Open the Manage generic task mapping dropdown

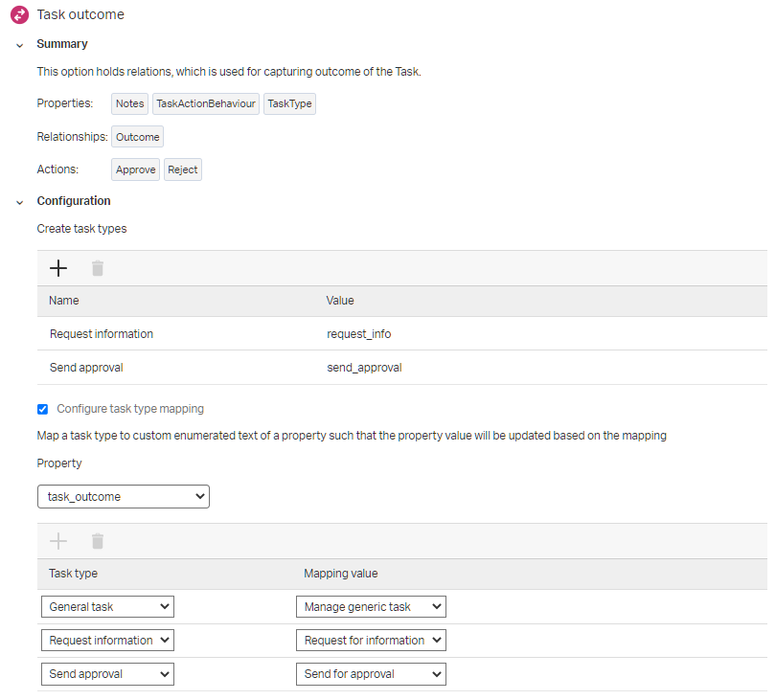click(x=371, y=606)
